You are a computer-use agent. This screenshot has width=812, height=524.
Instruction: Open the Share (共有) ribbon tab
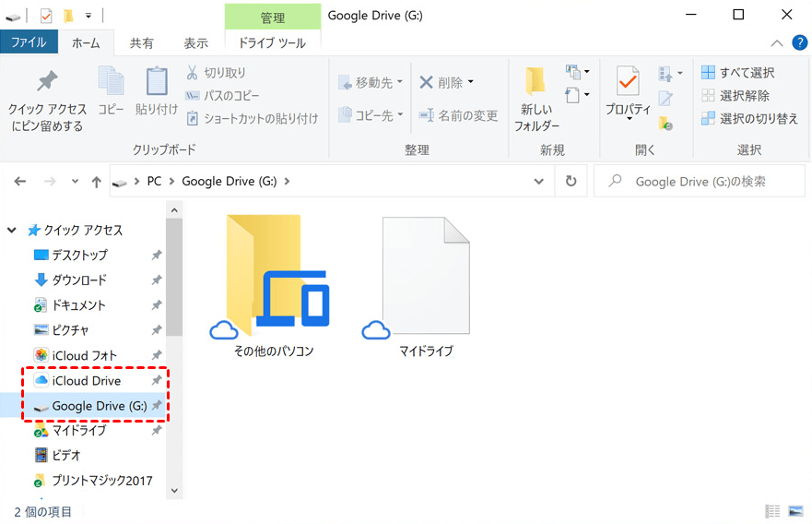point(142,42)
